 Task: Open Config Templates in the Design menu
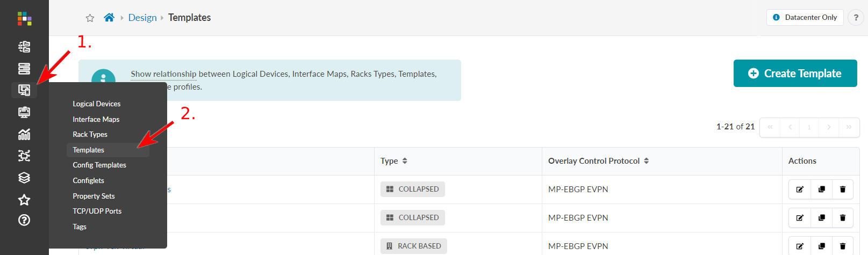(99, 165)
